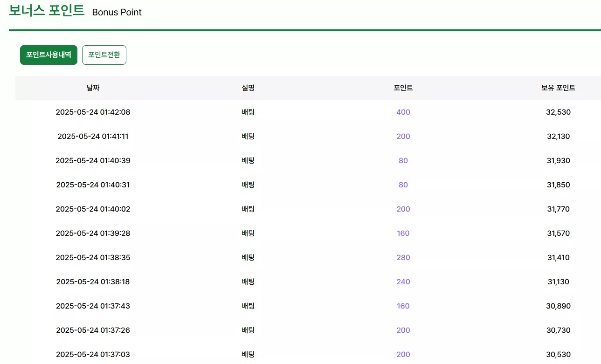This screenshot has width=601, height=364.
Task: Click the 설명 column header
Action: point(248,88)
